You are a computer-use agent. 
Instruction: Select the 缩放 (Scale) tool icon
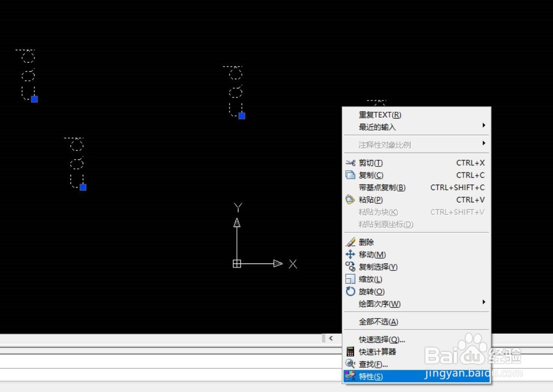[x=351, y=279]
